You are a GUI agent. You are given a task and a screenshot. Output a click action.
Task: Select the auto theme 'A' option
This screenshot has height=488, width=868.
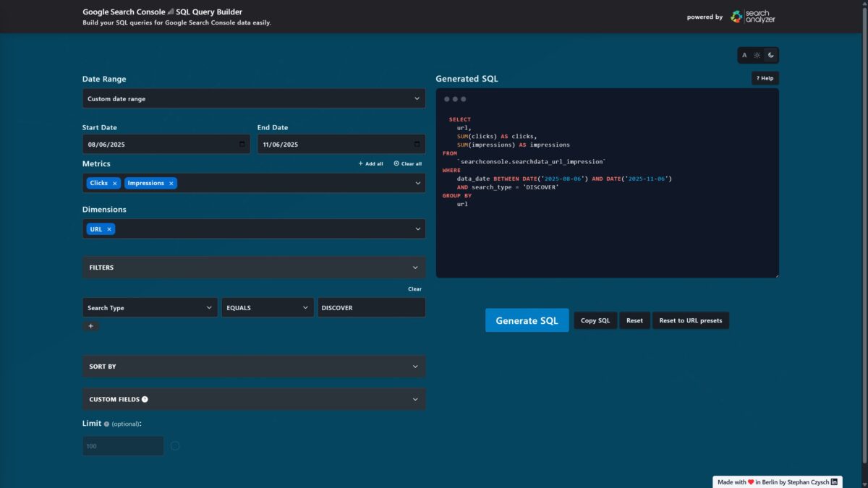tap(744, 55)
